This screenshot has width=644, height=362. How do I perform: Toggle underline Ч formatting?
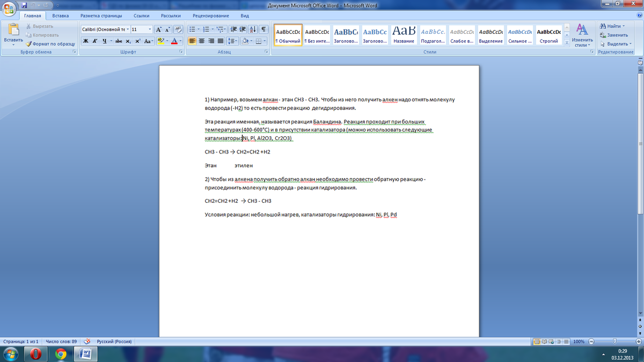pos(104,41)
